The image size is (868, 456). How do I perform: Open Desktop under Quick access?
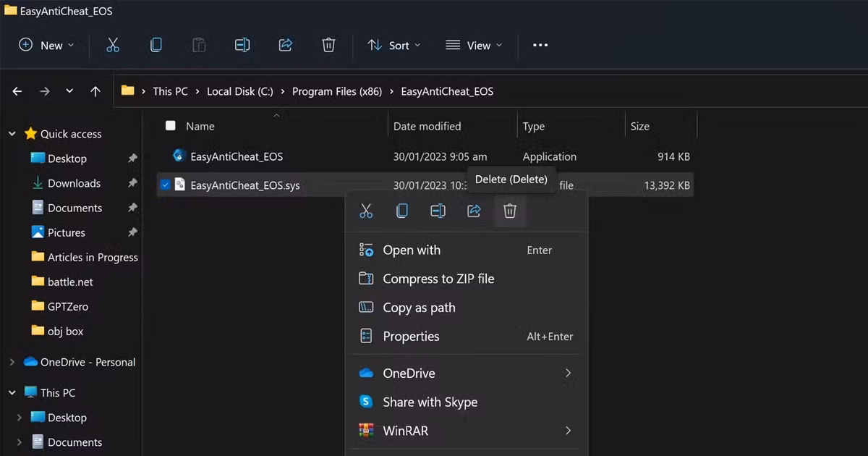coord(67,159)
